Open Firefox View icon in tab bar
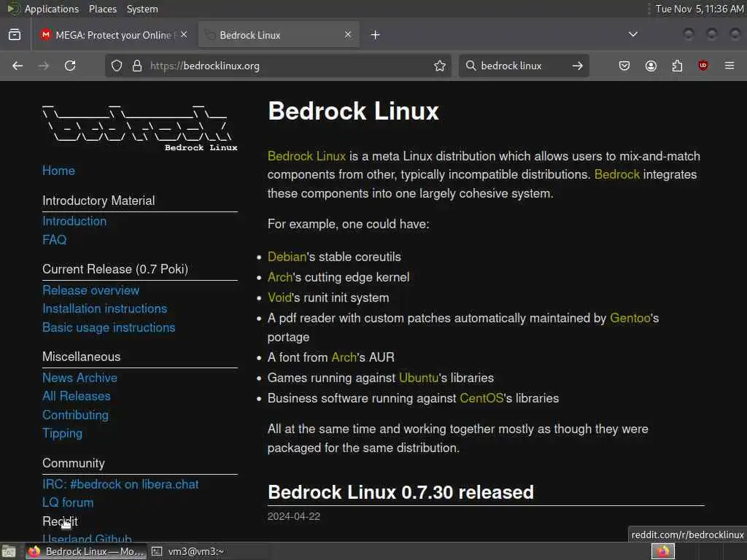 [x=15, y=35]
